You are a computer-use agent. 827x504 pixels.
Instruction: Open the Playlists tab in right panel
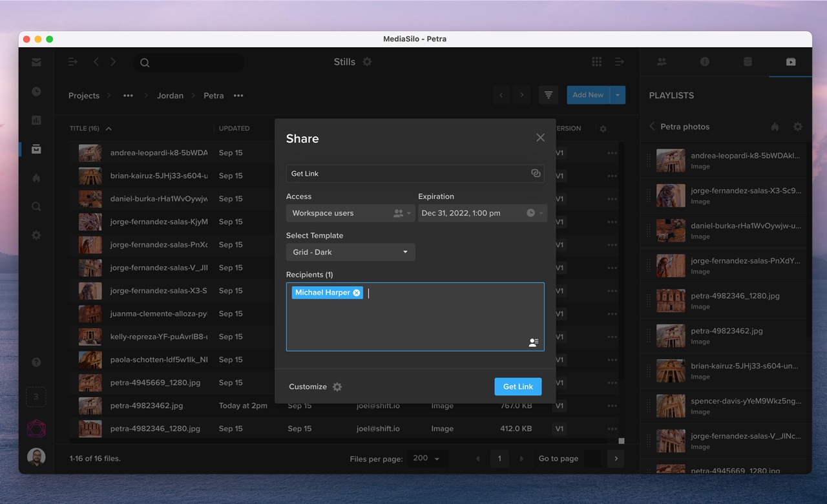click(x=790, y=62)
